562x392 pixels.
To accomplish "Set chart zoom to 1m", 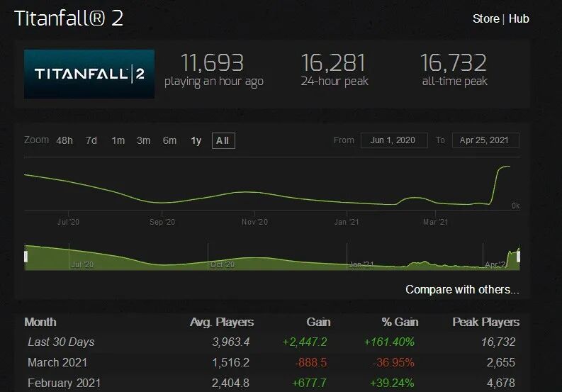I will (x=118, y=140).
